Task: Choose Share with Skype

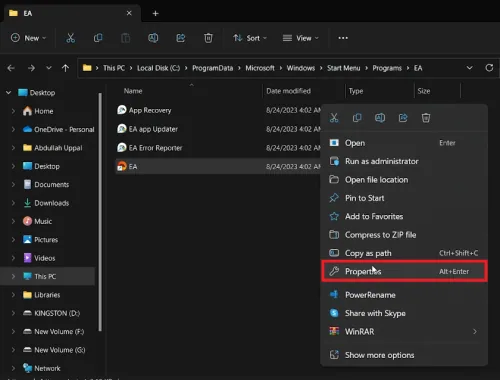Action: (404, 313)
